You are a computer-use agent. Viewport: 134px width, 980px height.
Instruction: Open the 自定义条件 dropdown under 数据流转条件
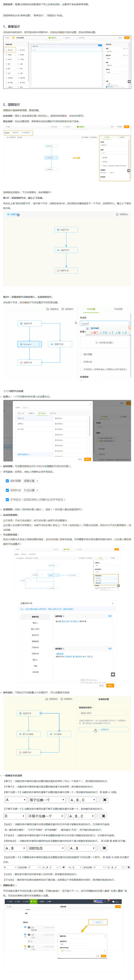(x=103, y=713)
